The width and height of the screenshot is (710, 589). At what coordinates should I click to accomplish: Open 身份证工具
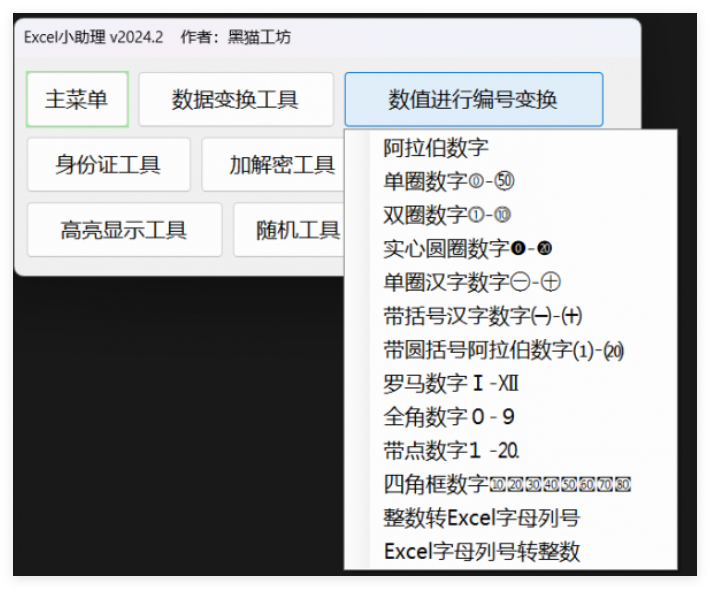(x=109, y=165)
